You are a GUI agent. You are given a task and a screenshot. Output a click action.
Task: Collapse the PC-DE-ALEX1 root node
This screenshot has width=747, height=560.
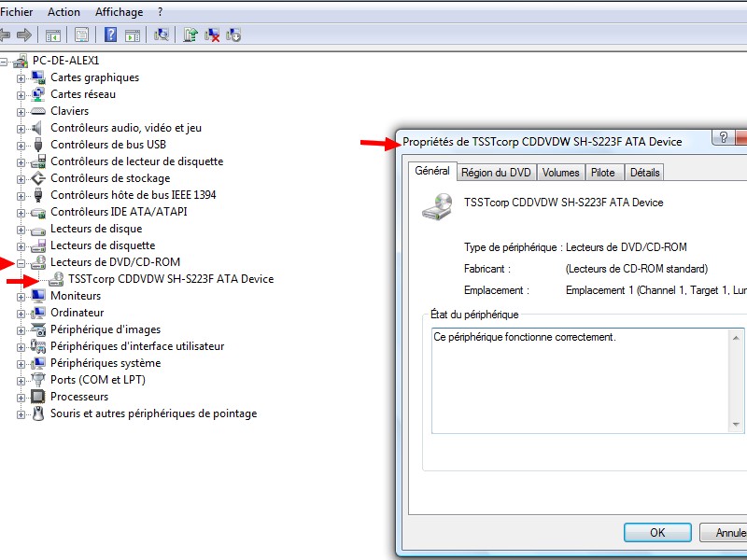point(4,62)
